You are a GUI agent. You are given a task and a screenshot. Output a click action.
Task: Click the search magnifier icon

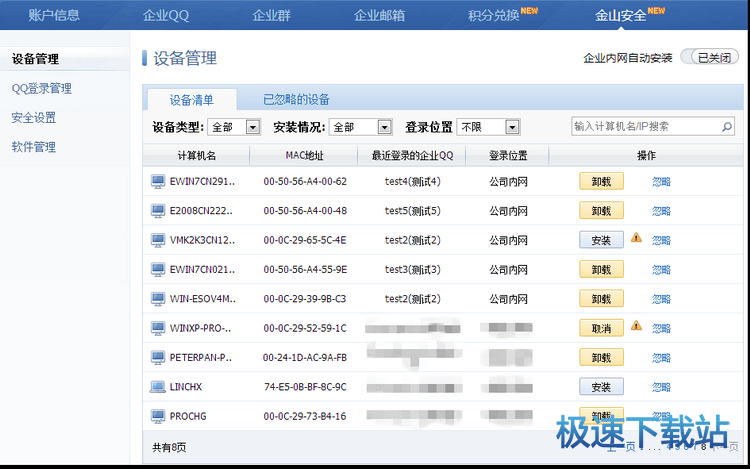click(727, 127)
